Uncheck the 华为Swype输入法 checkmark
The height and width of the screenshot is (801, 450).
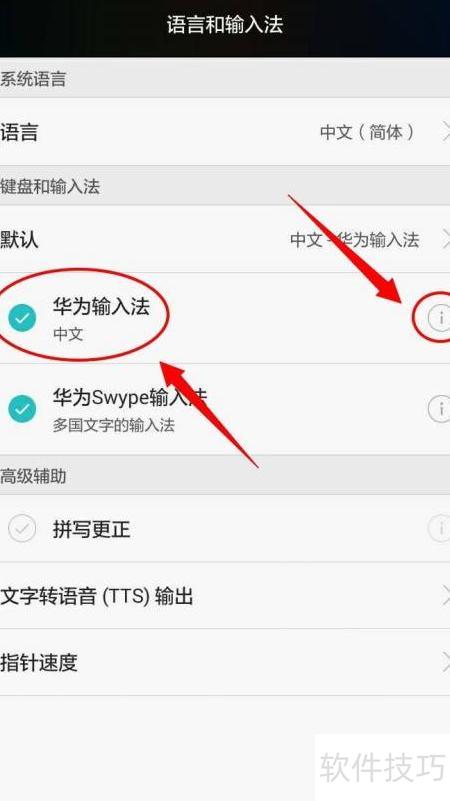coord(22,409)
